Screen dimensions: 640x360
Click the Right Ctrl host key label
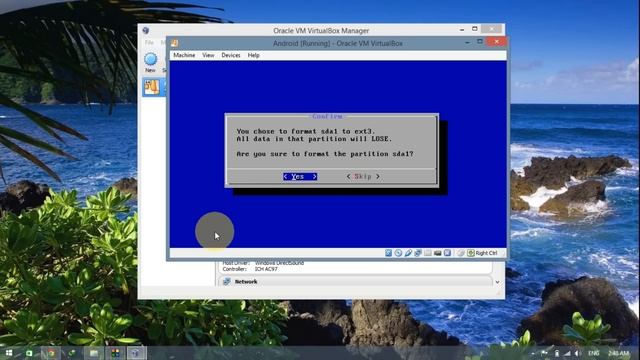click(487, 253)
